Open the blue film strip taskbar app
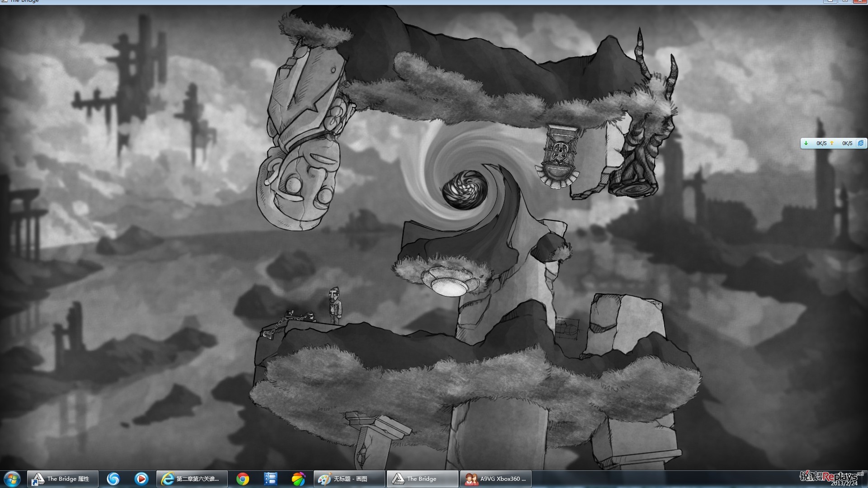868x488 pixels. pos(270,479)
